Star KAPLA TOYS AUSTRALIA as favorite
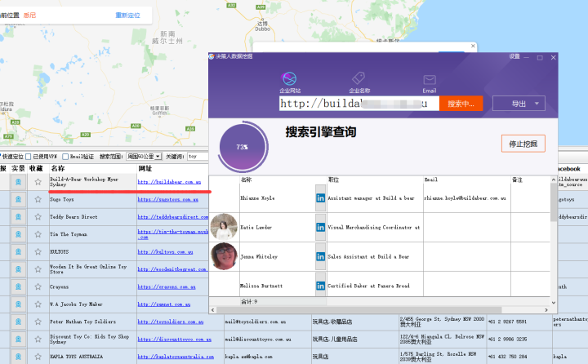The width and height of the screenshot is (588, 364). (38, 357)
